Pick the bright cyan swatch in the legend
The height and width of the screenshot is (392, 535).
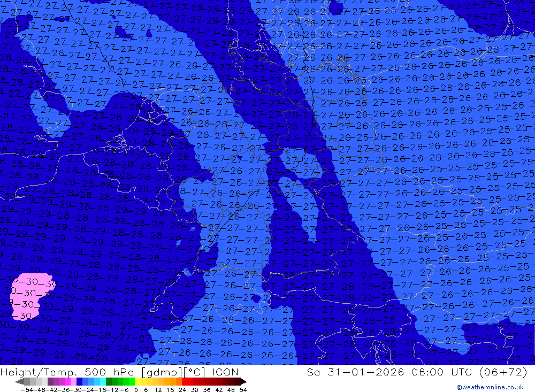tap(103, 382)
